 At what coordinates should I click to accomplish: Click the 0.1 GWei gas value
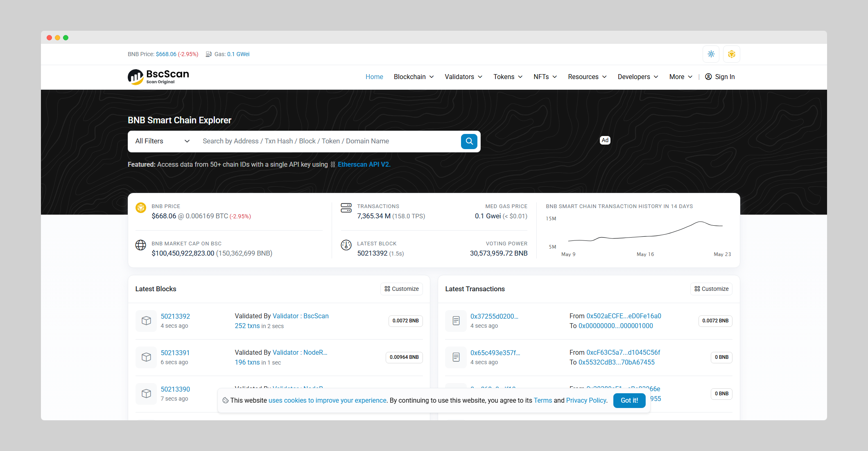click(x=238, y=54)
